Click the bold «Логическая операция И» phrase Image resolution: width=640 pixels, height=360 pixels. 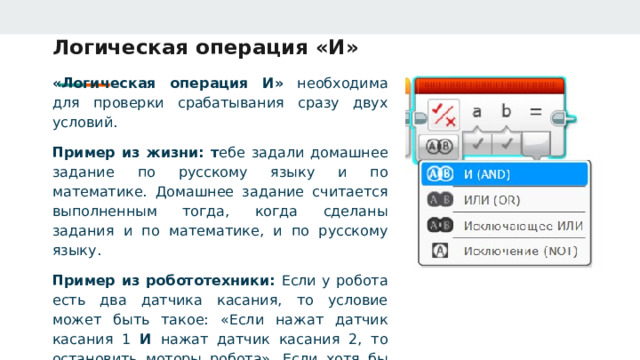click(168, 83)
